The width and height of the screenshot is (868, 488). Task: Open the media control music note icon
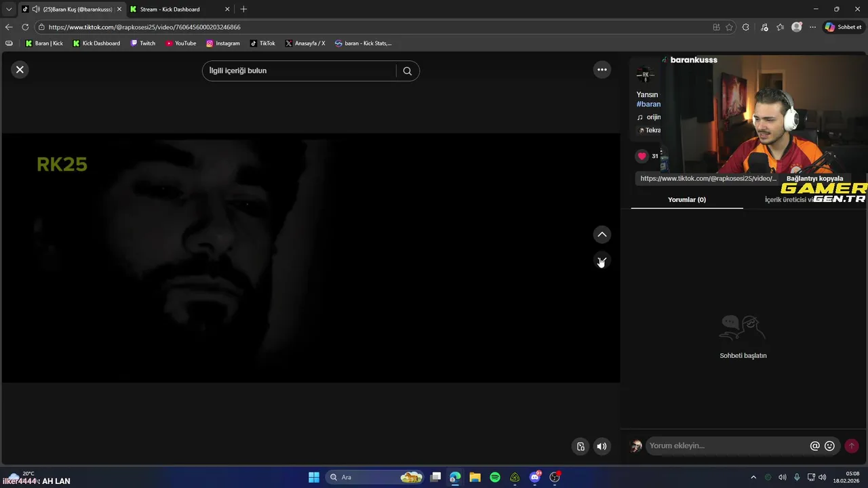pyautogui.click(x=764, y=27)
